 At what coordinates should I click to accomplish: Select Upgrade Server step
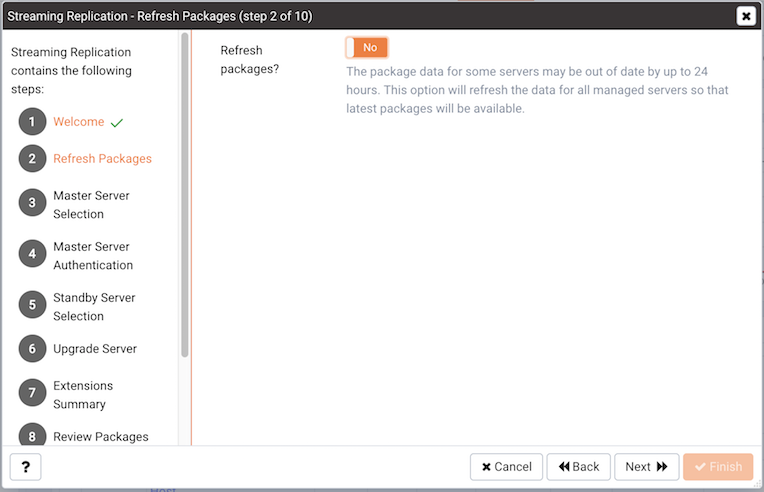point(95,349)
